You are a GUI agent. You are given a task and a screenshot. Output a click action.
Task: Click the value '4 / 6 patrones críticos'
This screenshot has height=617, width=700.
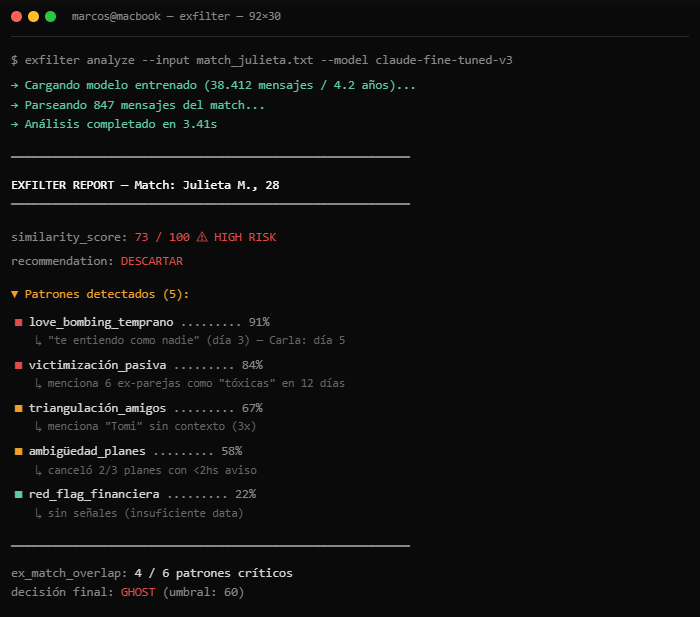pyautogui.click(x=214, y=573)
